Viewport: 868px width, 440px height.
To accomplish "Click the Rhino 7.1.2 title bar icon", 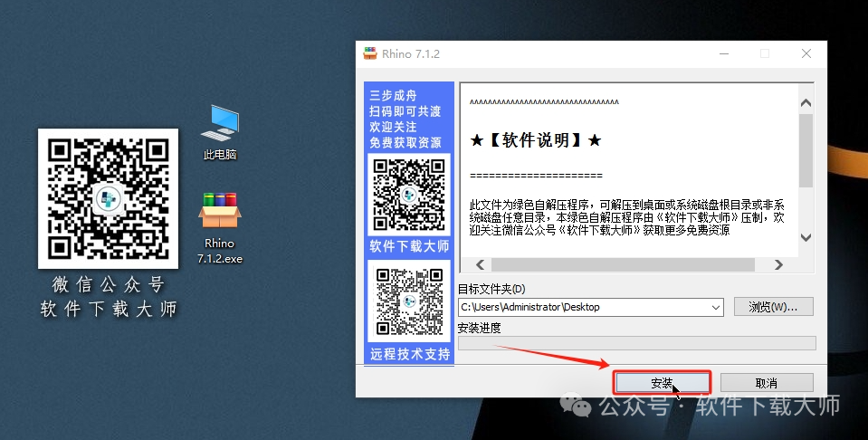I will click(x=370, y=53).
